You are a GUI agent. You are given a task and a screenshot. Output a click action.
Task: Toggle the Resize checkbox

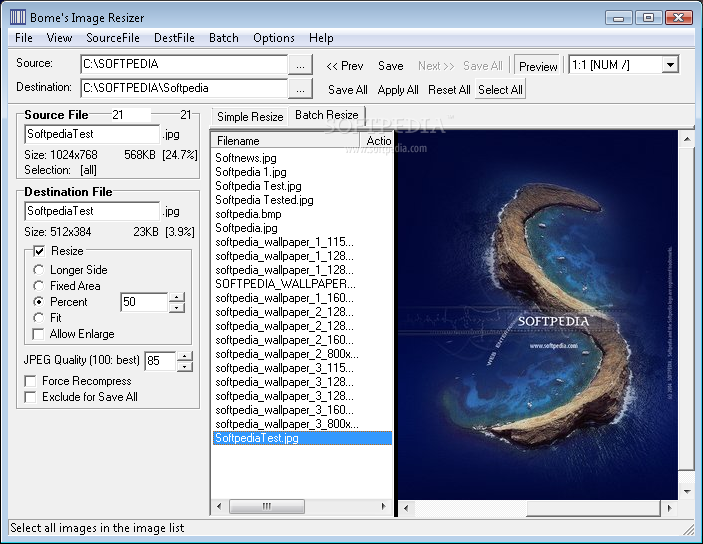pyautogui.click(x=39, y=251)
